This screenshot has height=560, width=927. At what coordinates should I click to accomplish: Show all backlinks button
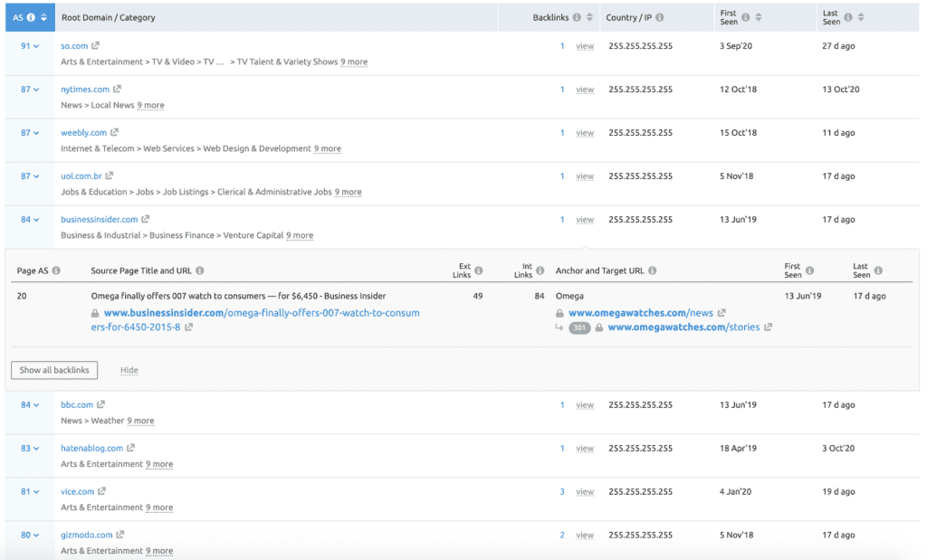point(54,370)
